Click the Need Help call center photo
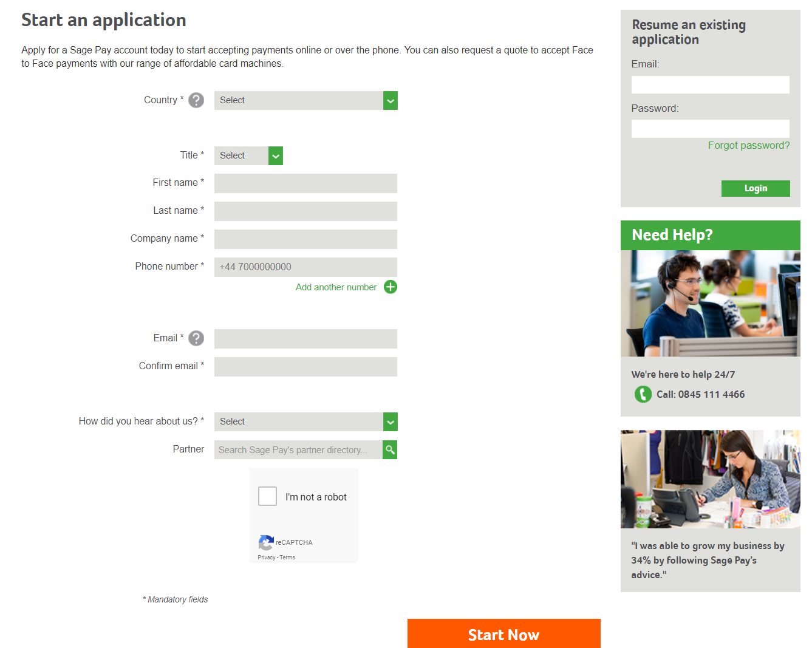The image size is (812, 648). click(x=711, y=304)
